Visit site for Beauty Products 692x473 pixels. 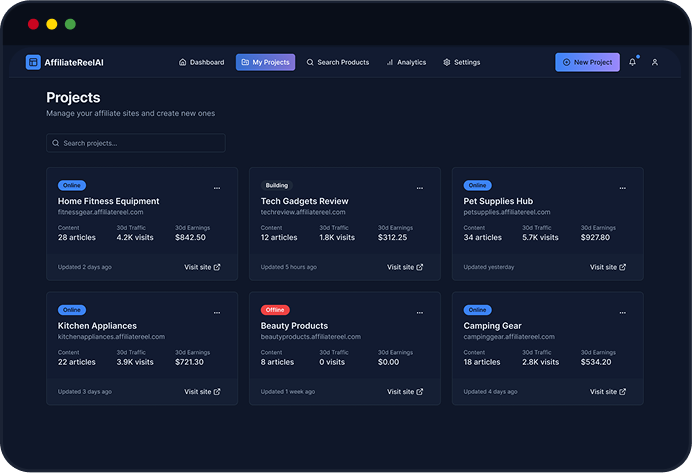click(x=405, y=392)
